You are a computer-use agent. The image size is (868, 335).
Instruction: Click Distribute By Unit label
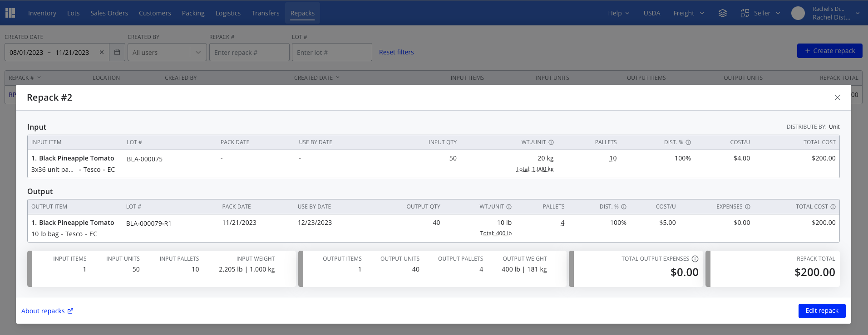click(x=813, y=127)
